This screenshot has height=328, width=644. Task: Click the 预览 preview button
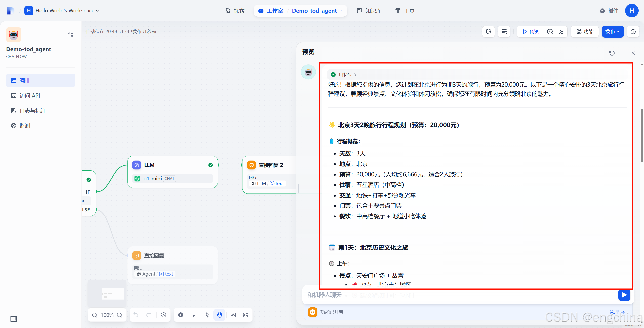[x=531, y=32]
